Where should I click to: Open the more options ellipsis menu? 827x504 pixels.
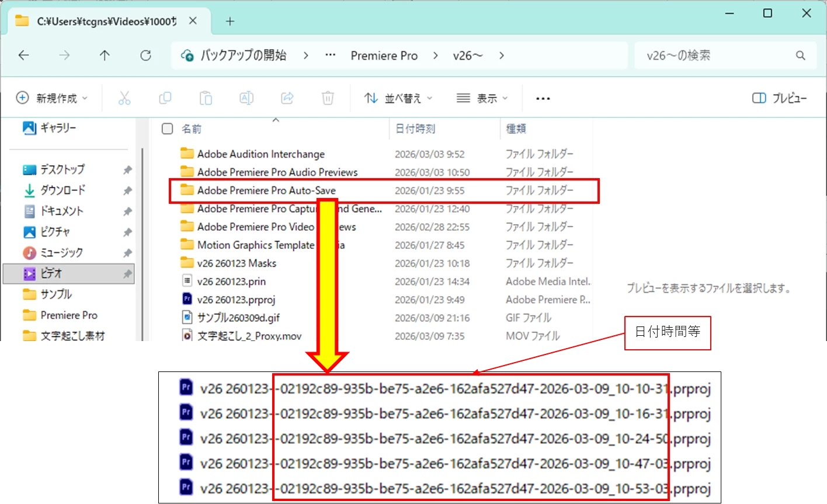point(543,99)
